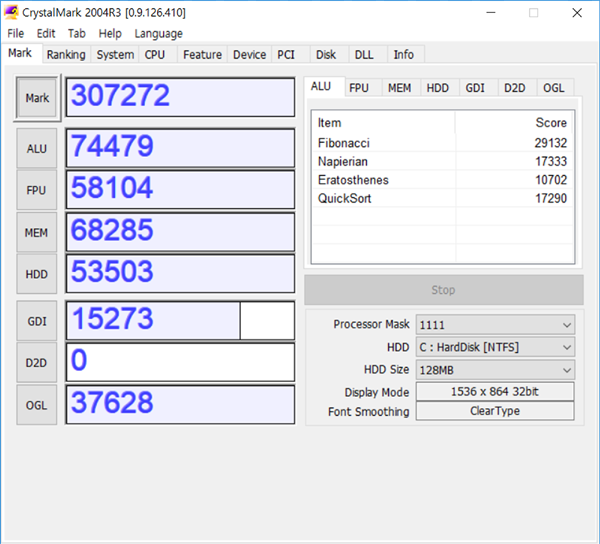Run the ALU benchmark button

(x=37, y=148)
